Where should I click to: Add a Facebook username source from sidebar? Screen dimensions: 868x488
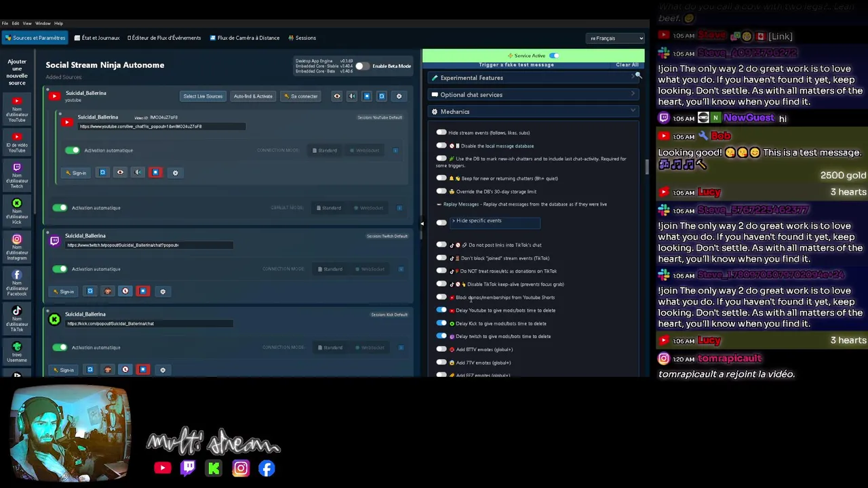(x=17, y=283)
